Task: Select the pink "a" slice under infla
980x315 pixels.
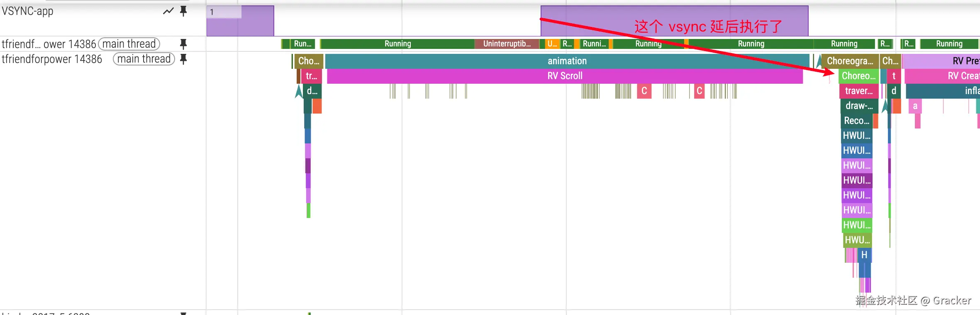Action: [x=915, y=106]
